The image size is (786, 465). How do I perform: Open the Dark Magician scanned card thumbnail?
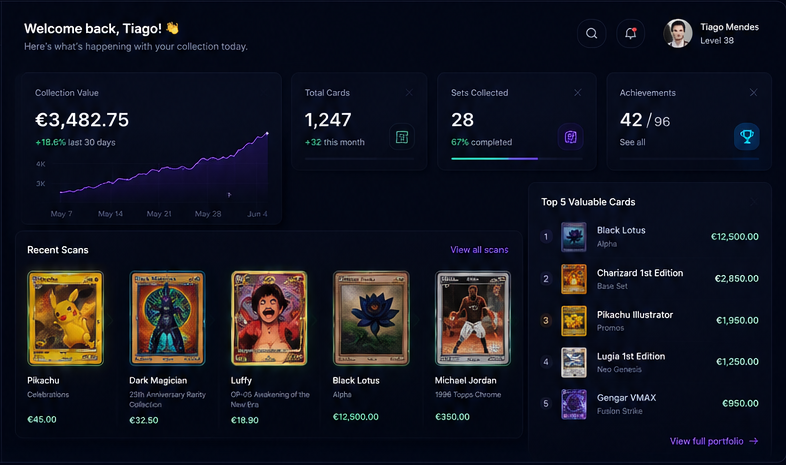(167, 318)
